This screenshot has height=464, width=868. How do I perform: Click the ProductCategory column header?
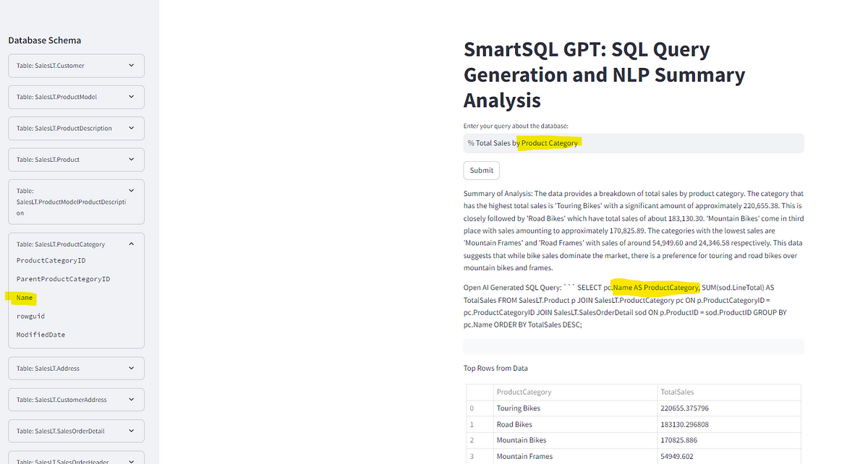575,392
